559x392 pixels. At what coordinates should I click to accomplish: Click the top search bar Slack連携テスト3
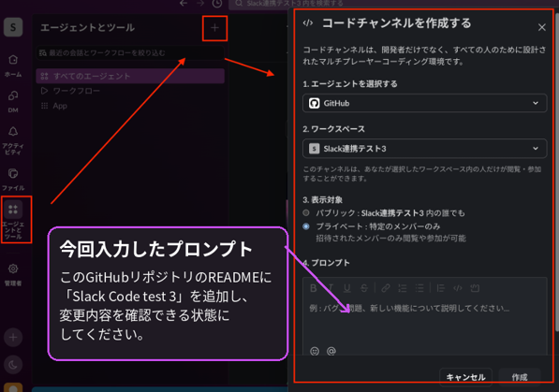[x=392, y=4]
